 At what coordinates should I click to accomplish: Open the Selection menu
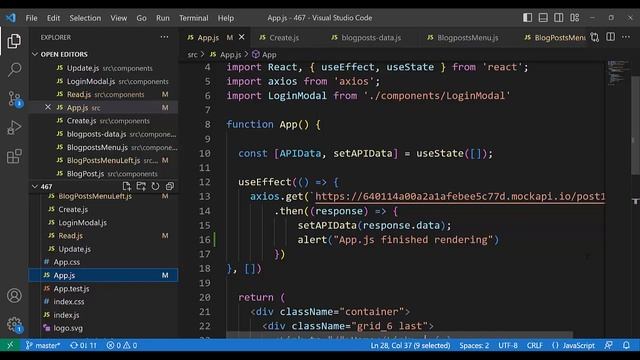(x=85, y=18)
